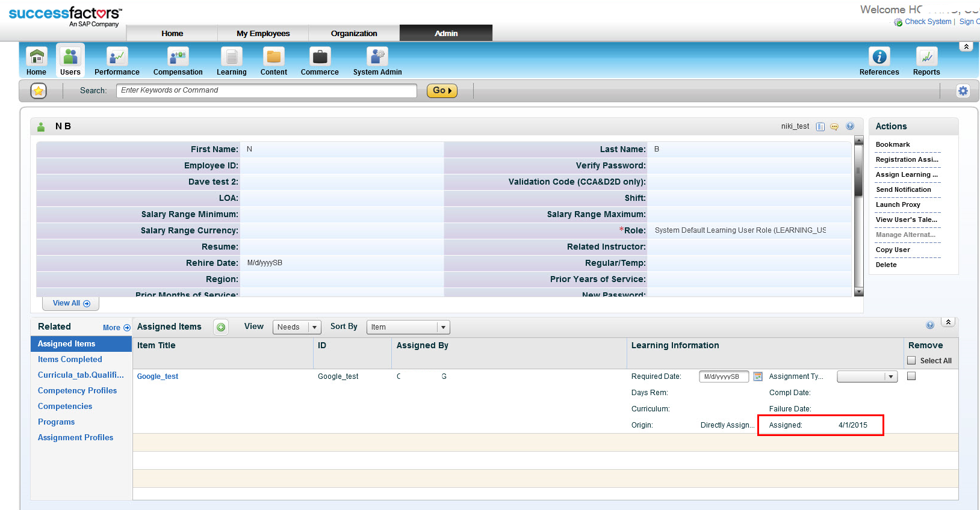Image resolution: width=980 pixels, height=510 pixels.
Task: Click the user details scrollbar up arrow
Action: coord(859,141)
